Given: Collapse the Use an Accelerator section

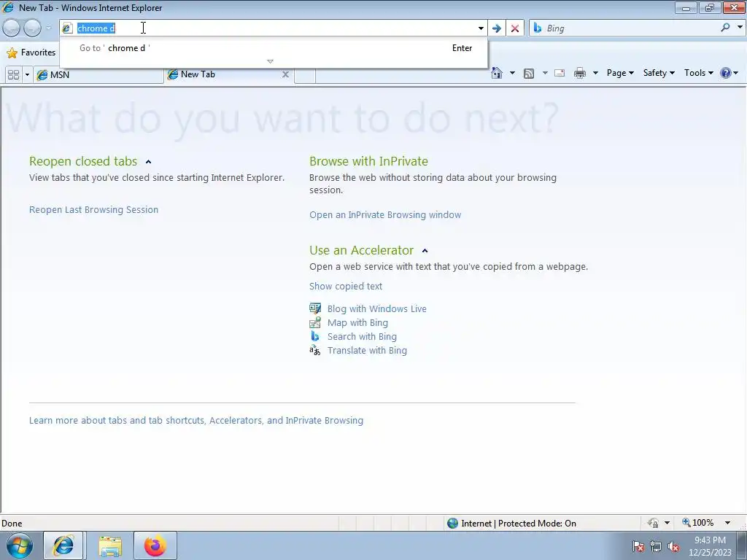Looking at the screenshot, I should coord(425,251).
